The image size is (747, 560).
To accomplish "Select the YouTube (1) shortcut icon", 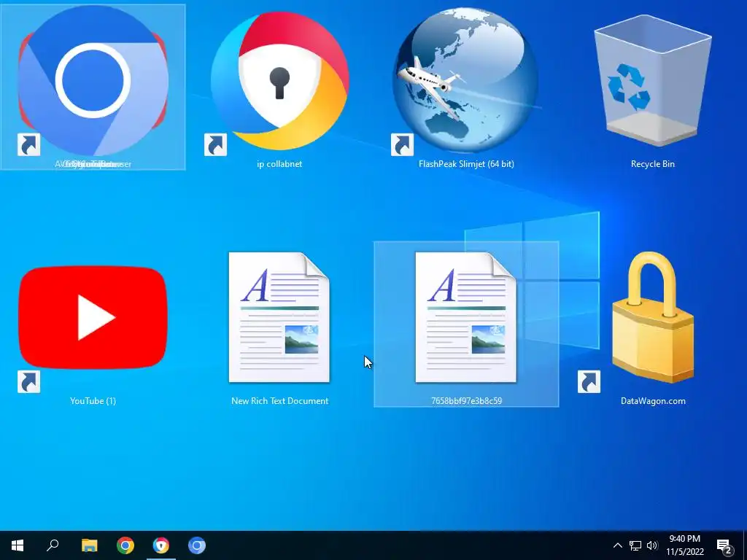I will [93, 317].
